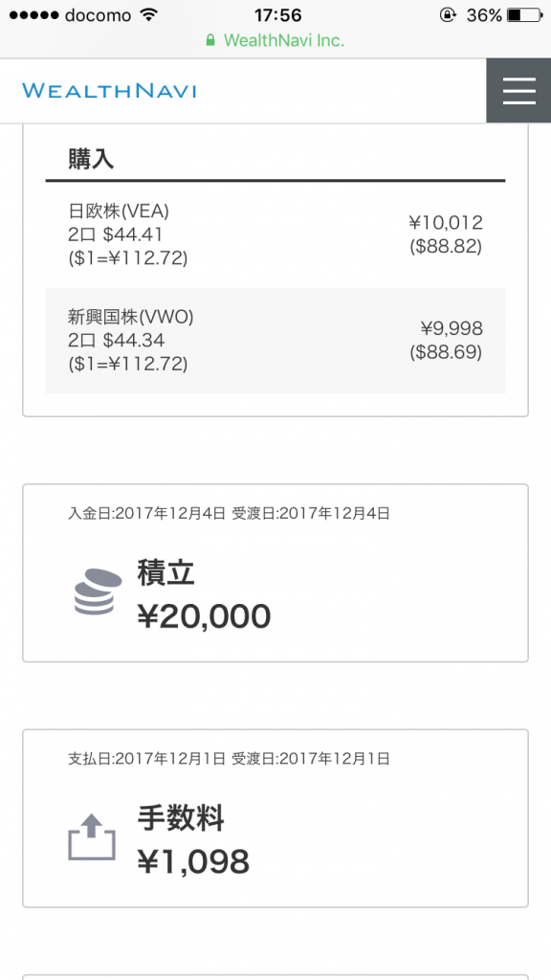Click the 入金日 2017年12月4日 date line
Image resolution: width=551 pixels, height=980 pixels.
pyautogui.click(x=229, y=514)
